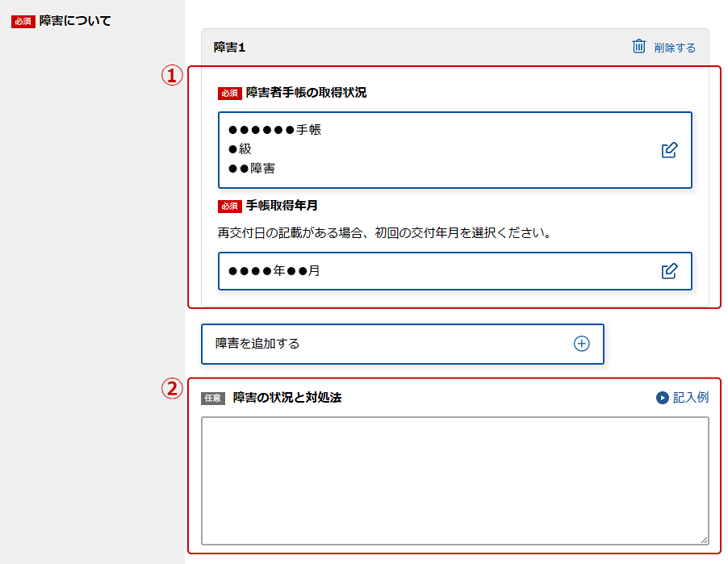Viewport: 728px width, 564px height.
Task: Click the 障害1 section header title
Action: pyautogui.click(x=229, y=48)
